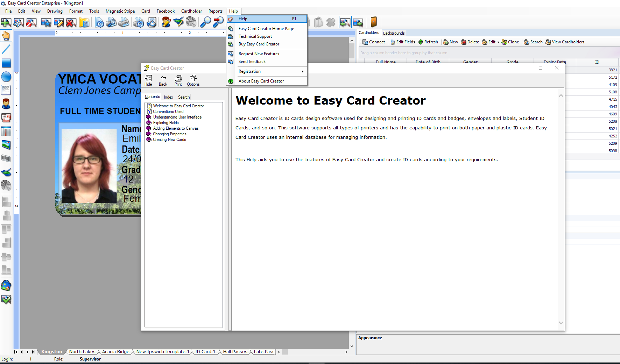Click the fingerprint icon in top toolbar

click(191, 22)
